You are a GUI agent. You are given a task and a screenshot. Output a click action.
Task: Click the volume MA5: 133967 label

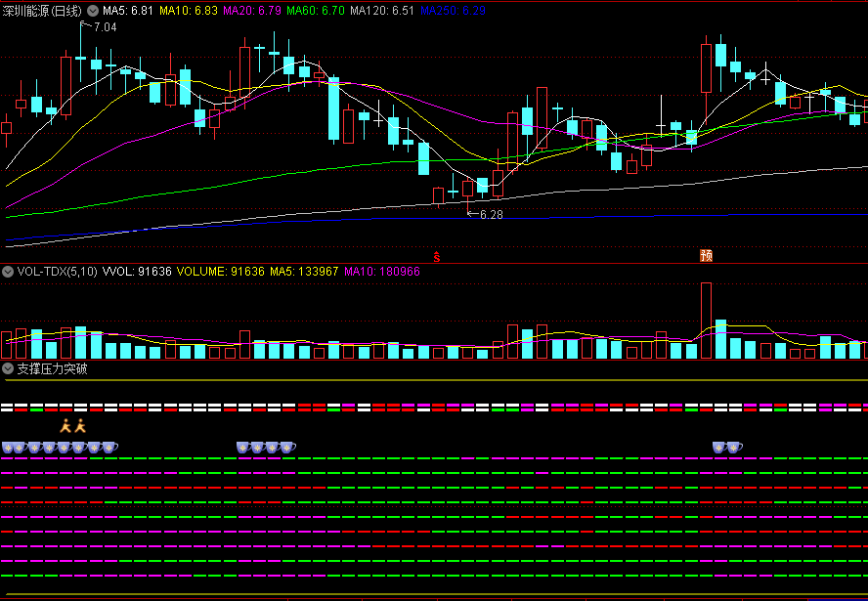(304, 272)
